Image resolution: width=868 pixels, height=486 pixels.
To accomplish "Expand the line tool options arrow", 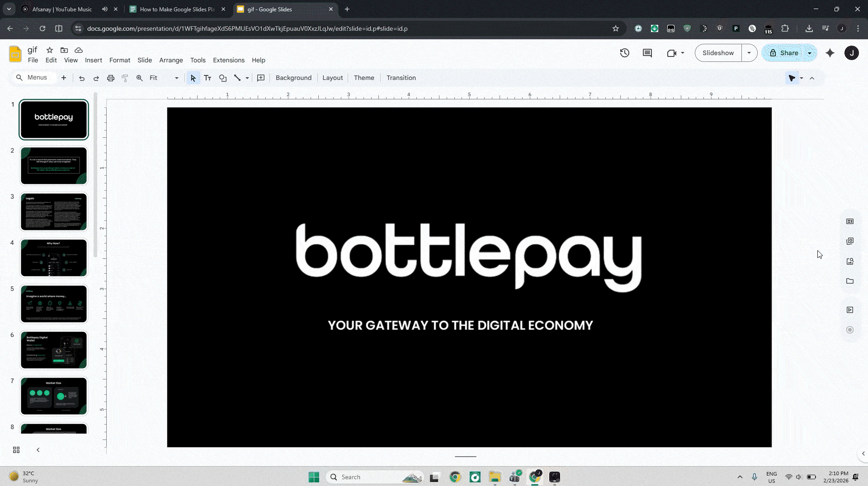I will click(x=247, y=78).
